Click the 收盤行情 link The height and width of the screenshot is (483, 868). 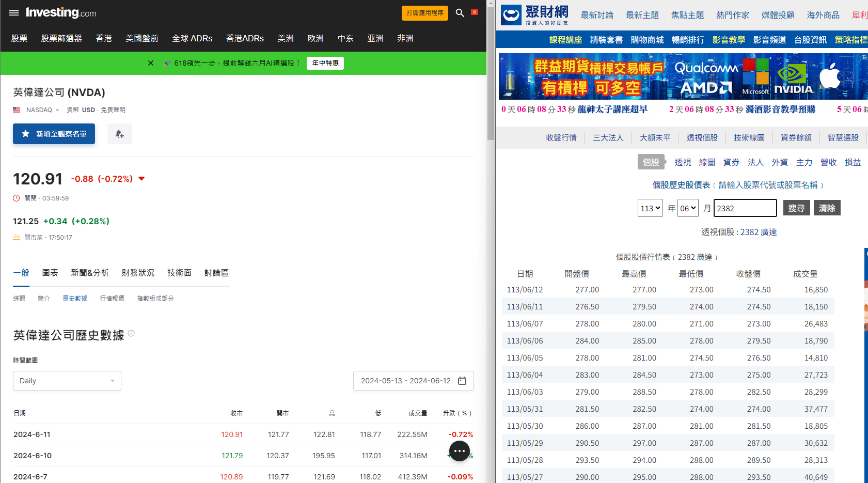click(561, 137)
